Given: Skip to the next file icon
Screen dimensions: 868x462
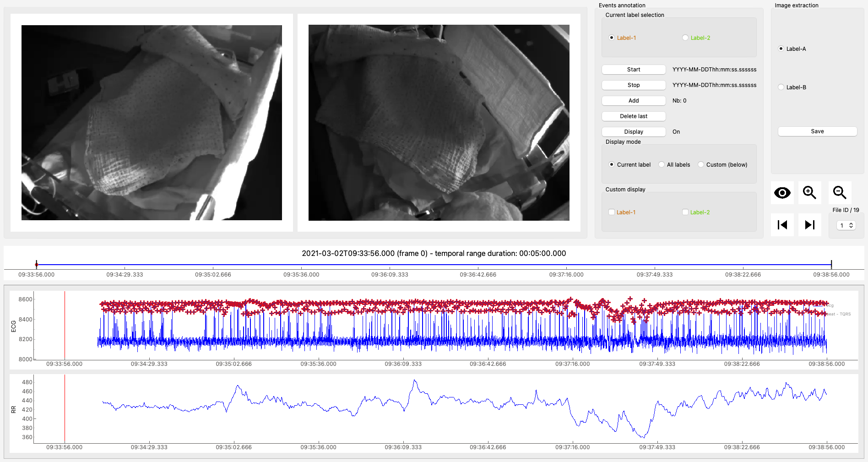Looking at the screenshot, I should [x=809, y=225].
